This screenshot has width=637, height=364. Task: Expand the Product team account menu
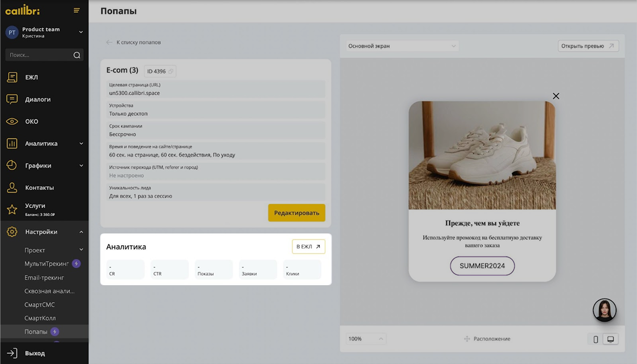(x=80, y=32)
